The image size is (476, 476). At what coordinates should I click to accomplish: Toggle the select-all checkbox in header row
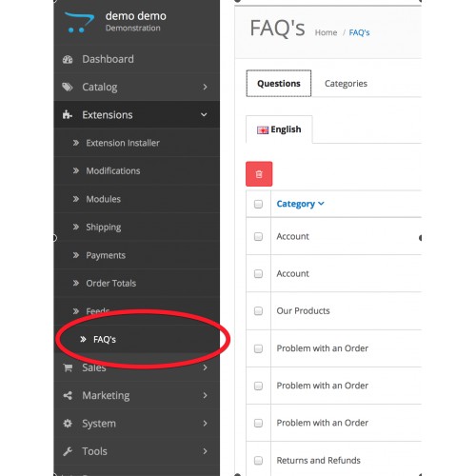coord(258,204)
